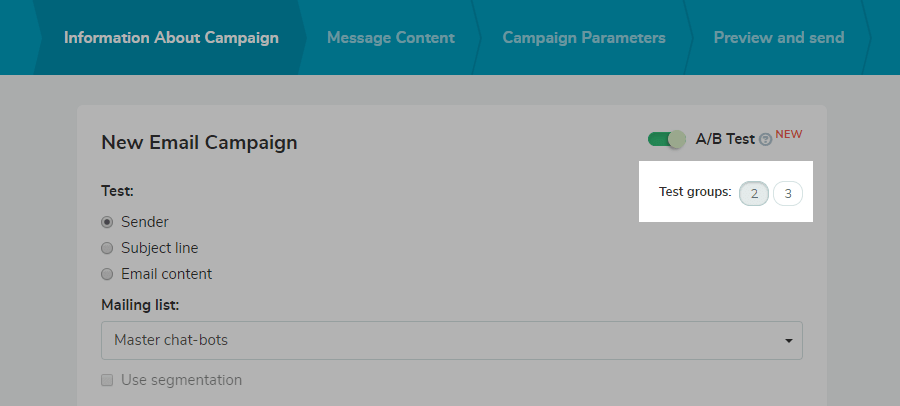Click the mailing list dropdown arrow
This screenshot has width=900, height=406.
pos(789,341)
